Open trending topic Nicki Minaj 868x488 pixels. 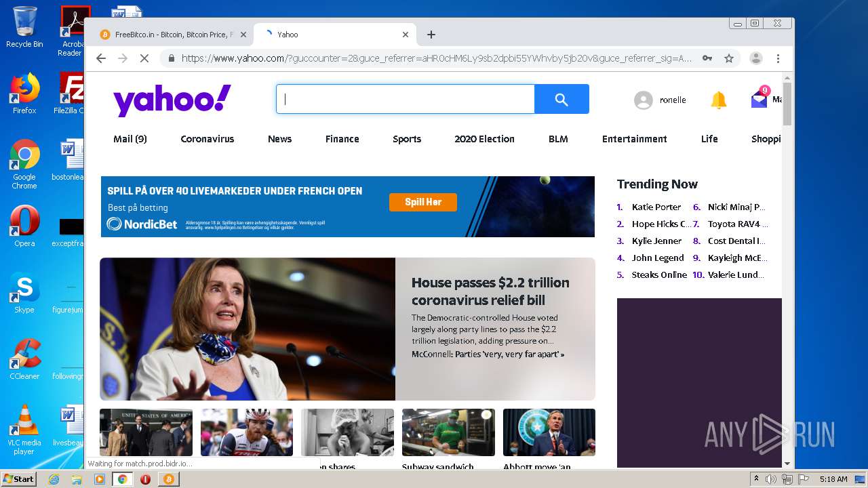736,207
